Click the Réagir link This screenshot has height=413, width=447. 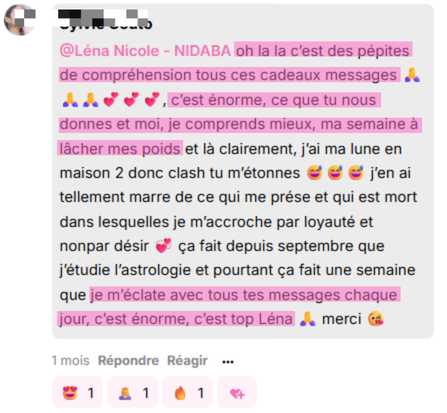point(187,361)
